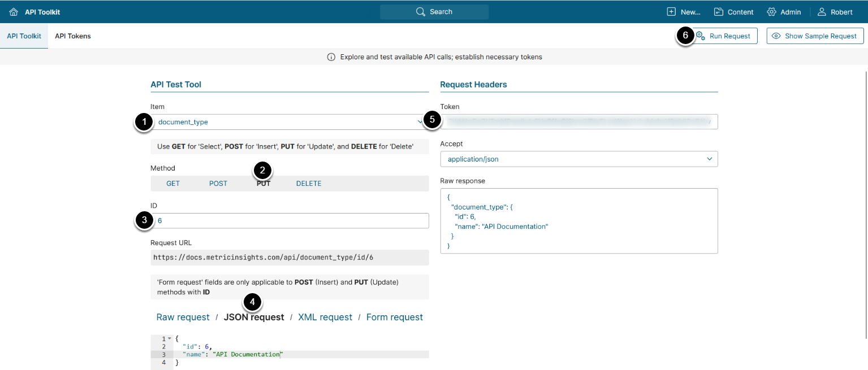Click the magnifier search icon
This screenshot has width=868, height=370.
(x=420, y=12)
